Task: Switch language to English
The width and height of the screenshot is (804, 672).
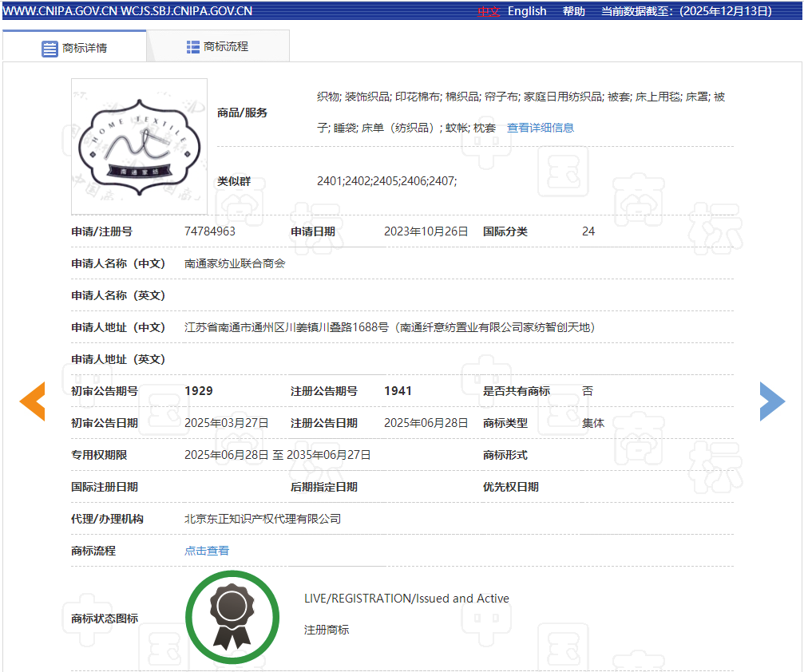Action: coord(527,11)
